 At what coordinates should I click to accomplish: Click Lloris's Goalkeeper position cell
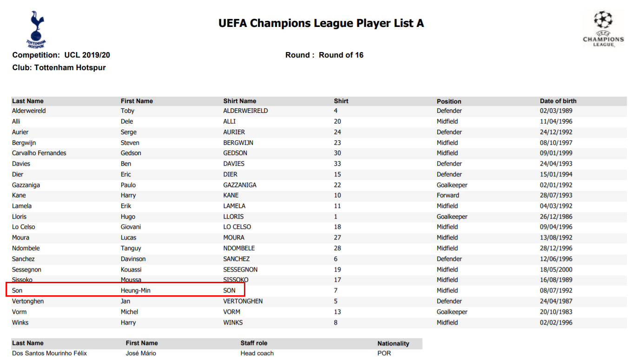pos(452,217)
